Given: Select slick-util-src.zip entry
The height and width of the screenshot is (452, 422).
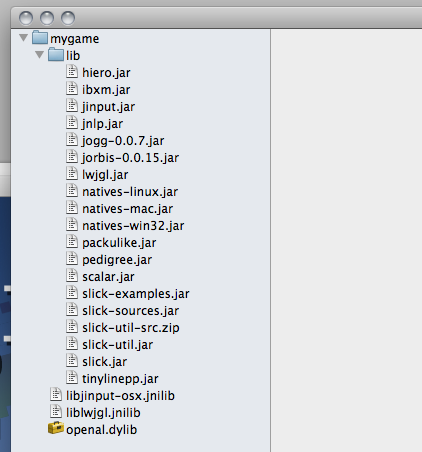Looking at the screenshot, I should pyautogui.click(x=131, y=328).
